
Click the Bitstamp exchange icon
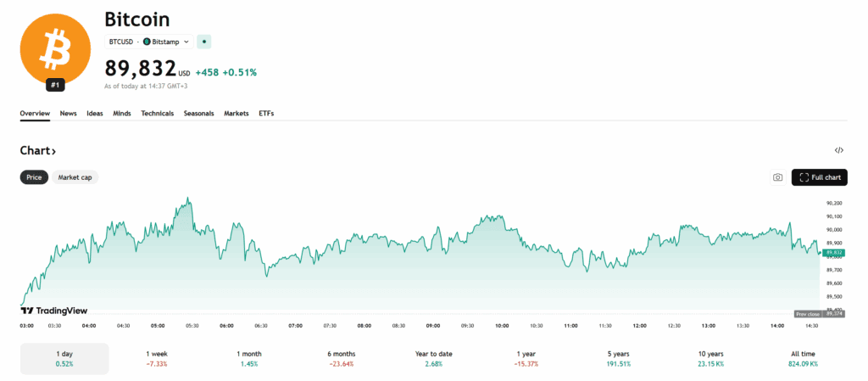147,42
